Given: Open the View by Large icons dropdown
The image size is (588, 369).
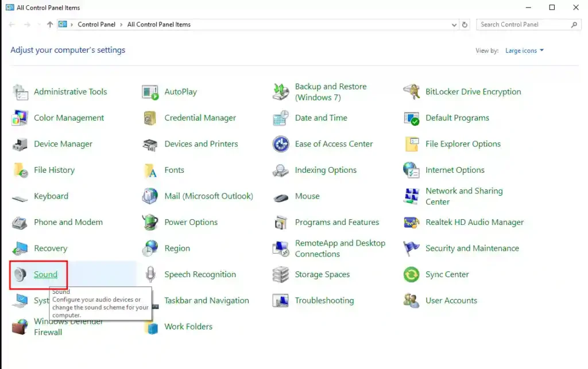Looking at the screenshot, I should [524, 51].
